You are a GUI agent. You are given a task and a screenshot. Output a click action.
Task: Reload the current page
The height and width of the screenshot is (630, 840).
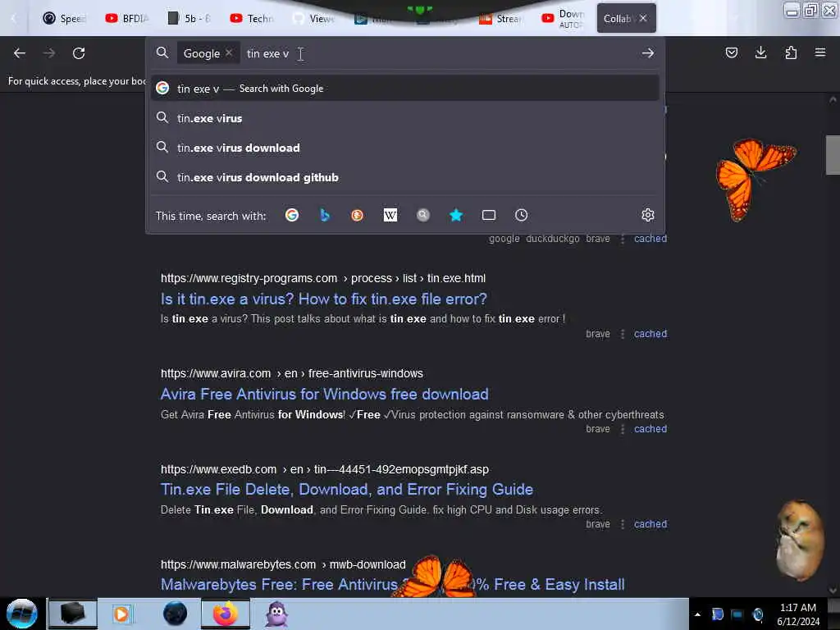click(79, 53)
